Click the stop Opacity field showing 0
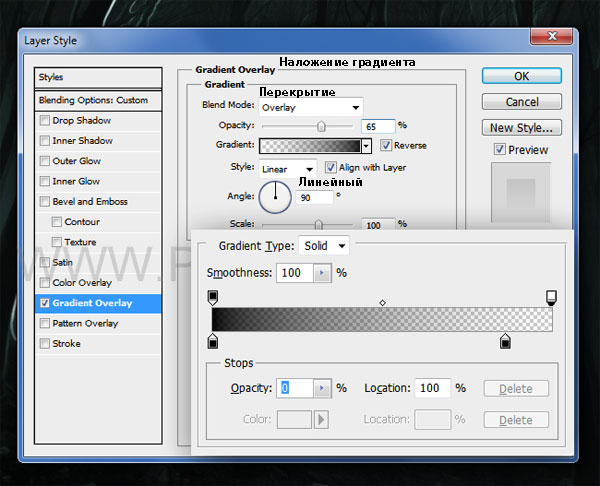Viewport: 600px width, 486px height. 295,388
